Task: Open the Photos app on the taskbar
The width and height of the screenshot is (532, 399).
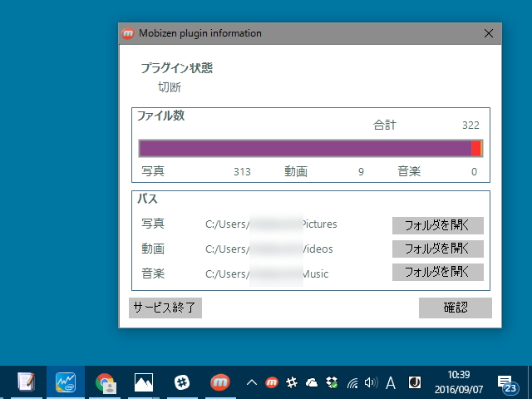Action: click(144, 382)
